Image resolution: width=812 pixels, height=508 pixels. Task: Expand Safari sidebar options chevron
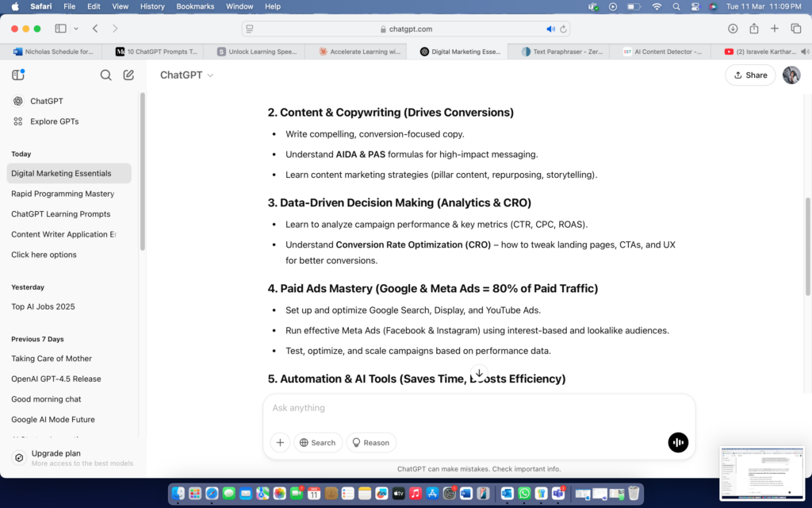click(x=76, y=29)
